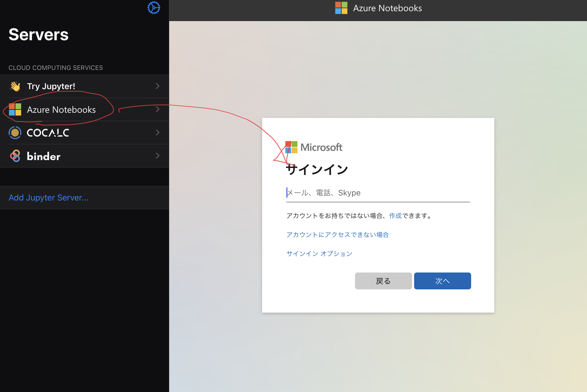This screenshot has width=587, height=392.
Task: Select Try Jupyter! server entry
Action: (x=51, y=86)
